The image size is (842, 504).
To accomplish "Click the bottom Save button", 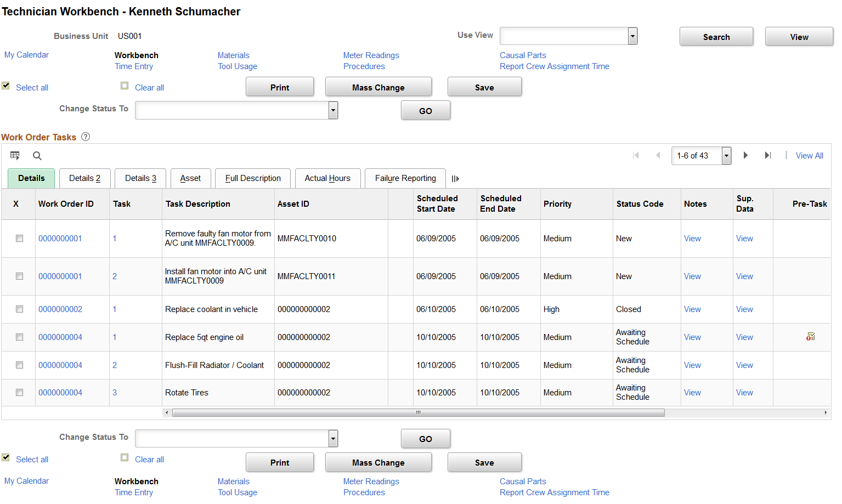I will (x=484, y=462).
